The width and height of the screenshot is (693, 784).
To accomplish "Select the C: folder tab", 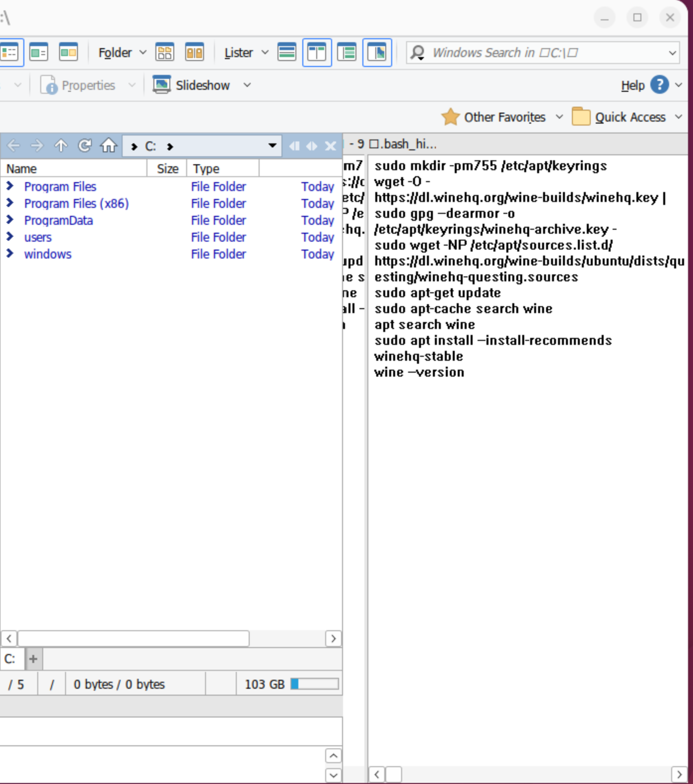I will pos(10,659).
